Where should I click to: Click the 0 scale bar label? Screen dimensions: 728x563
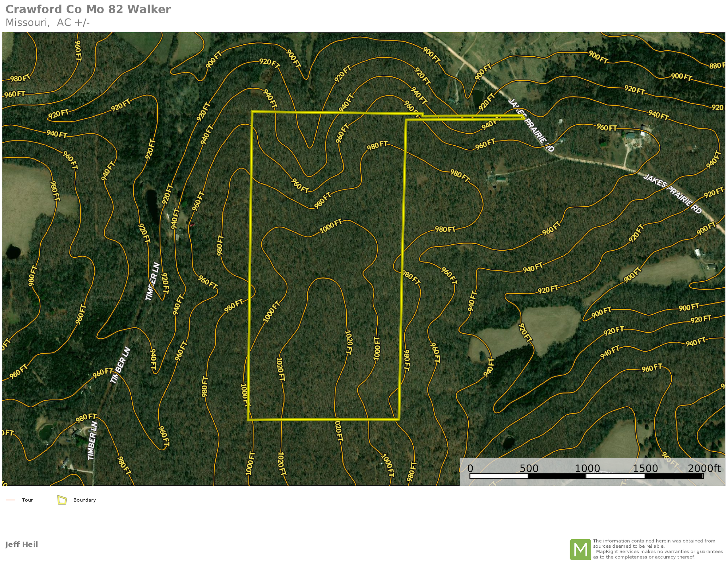pos(470,468)
